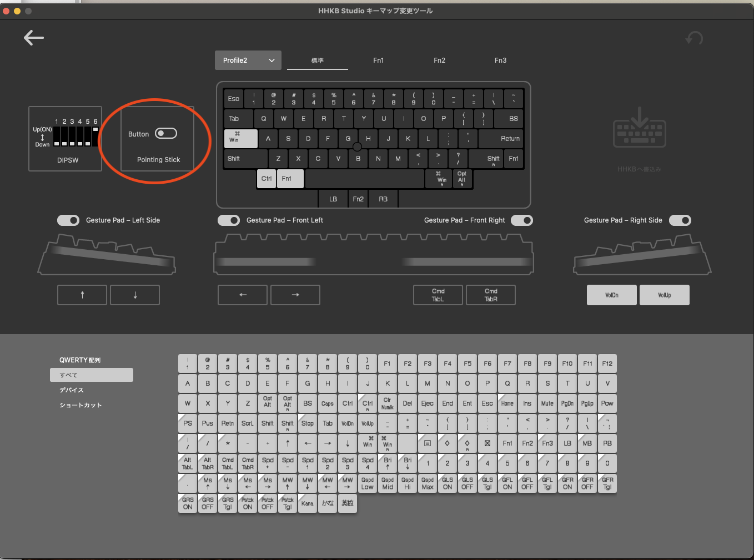Select the ScrL key in the palette
Viewport: 754px width, 560px height.
248,423
